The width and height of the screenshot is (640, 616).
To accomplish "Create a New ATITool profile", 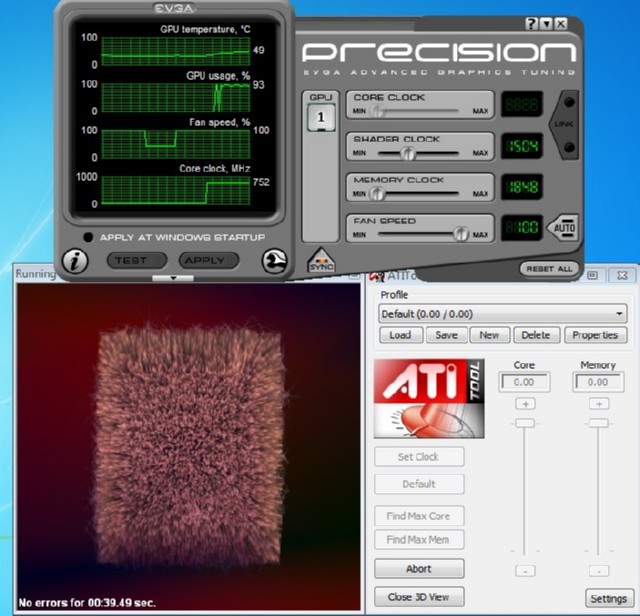I will tap(489, 335).
